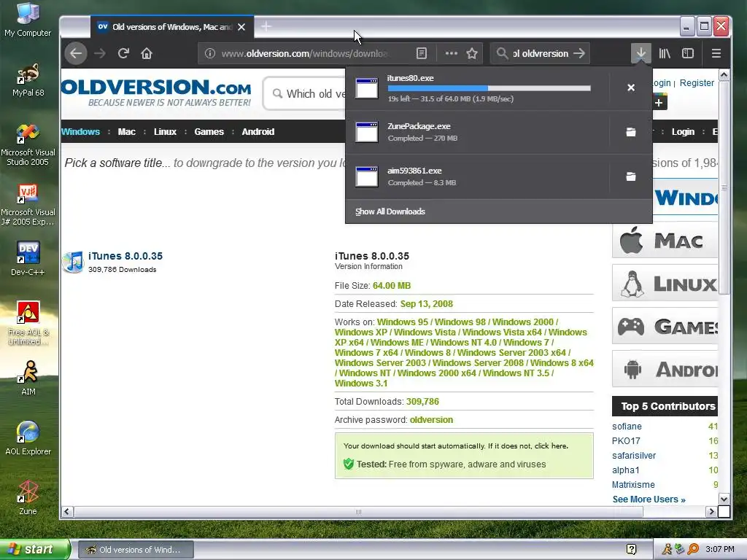Click the itunes80.exe file icon
The image size is (747, 560).
click(367, 88)
